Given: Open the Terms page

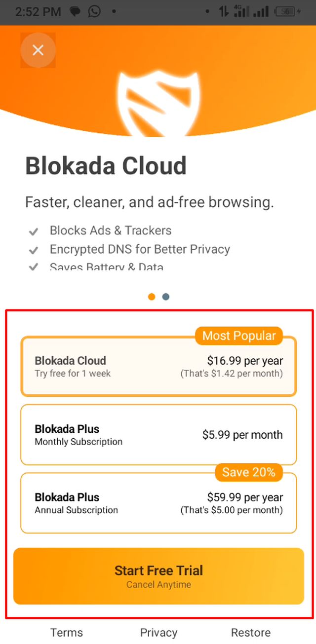Looking at the screenshot, I should 66,632.
